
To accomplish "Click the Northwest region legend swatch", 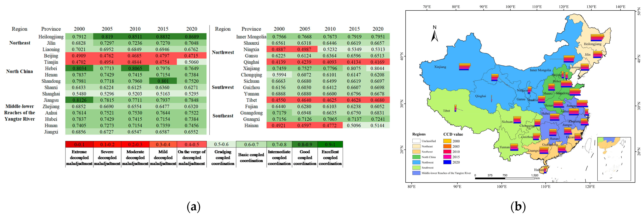I will pos(416,162).
